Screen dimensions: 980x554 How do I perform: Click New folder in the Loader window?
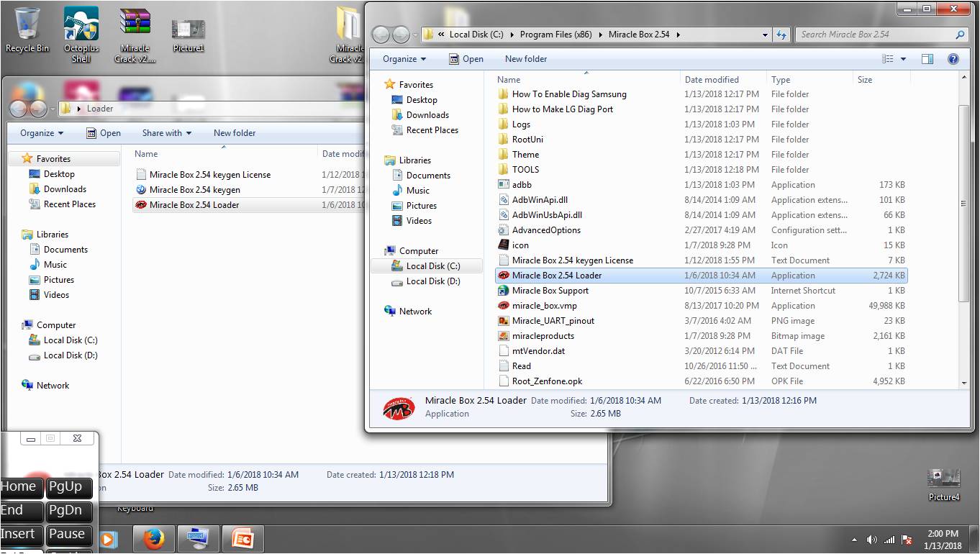(235, 133)
